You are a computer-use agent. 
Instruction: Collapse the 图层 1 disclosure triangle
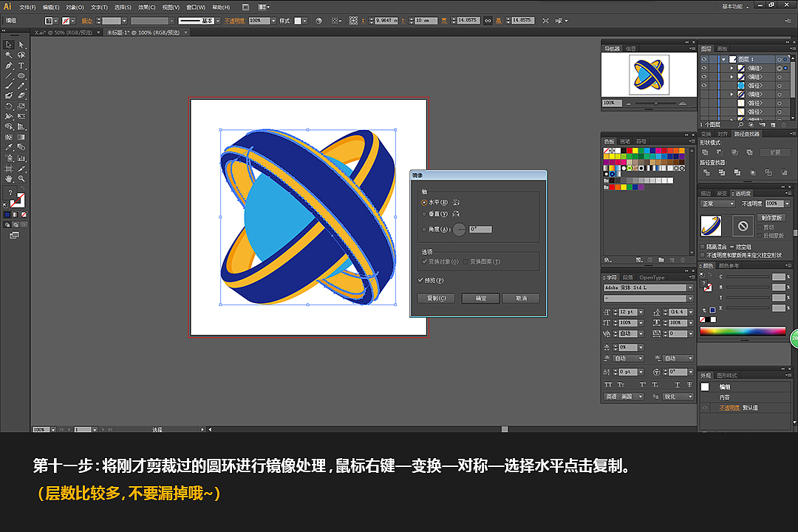point(723,59)
